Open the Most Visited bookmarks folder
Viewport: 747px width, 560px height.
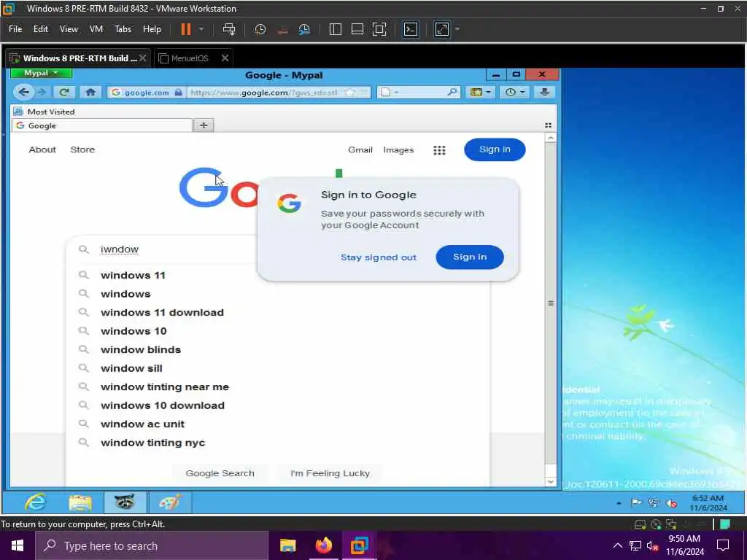(x=44, y=112)
